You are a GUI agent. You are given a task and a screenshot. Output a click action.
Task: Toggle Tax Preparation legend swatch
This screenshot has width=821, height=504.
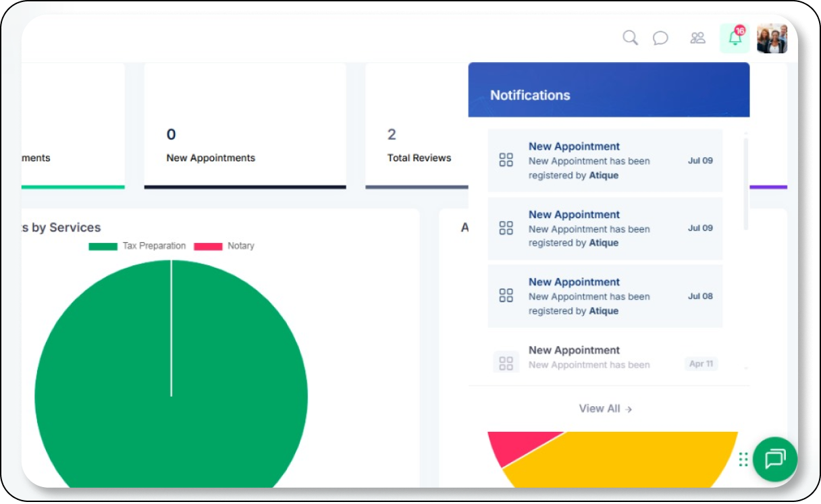[x=103, y=246]
